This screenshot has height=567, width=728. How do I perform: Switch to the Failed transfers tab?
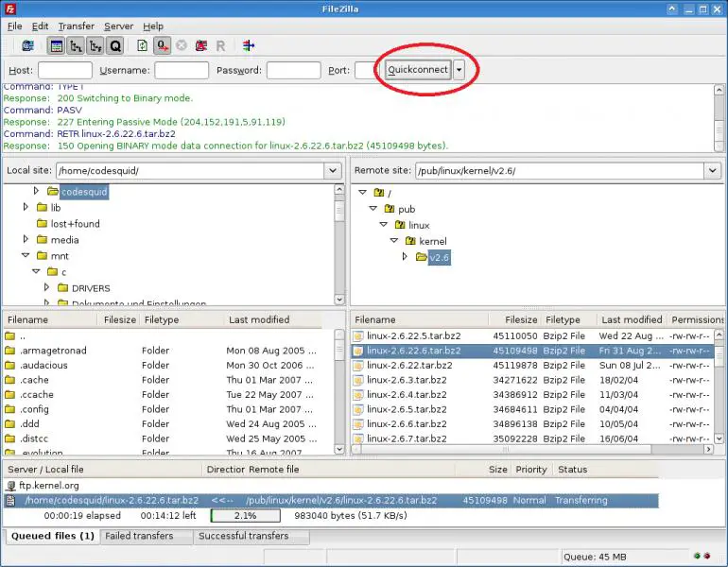146,537
